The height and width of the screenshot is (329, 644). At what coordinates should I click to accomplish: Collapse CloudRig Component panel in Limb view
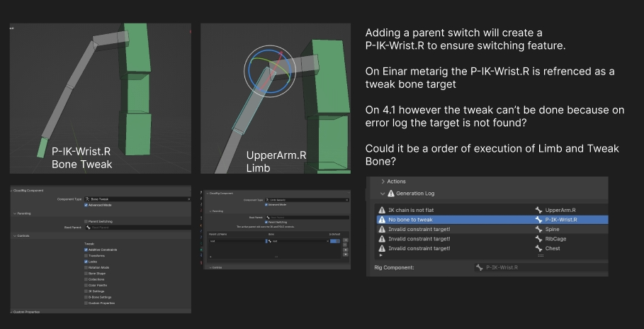pyautogui.click(x=208, y=194)
